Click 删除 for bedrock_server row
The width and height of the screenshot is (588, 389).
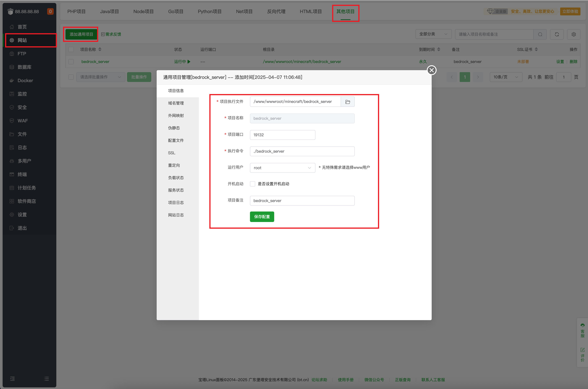tap(573, 62)
